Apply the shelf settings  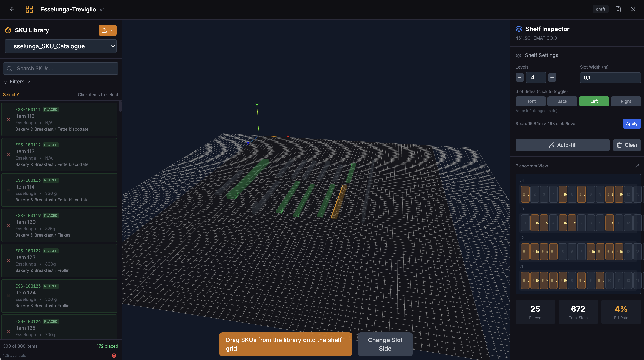(631, 123)
